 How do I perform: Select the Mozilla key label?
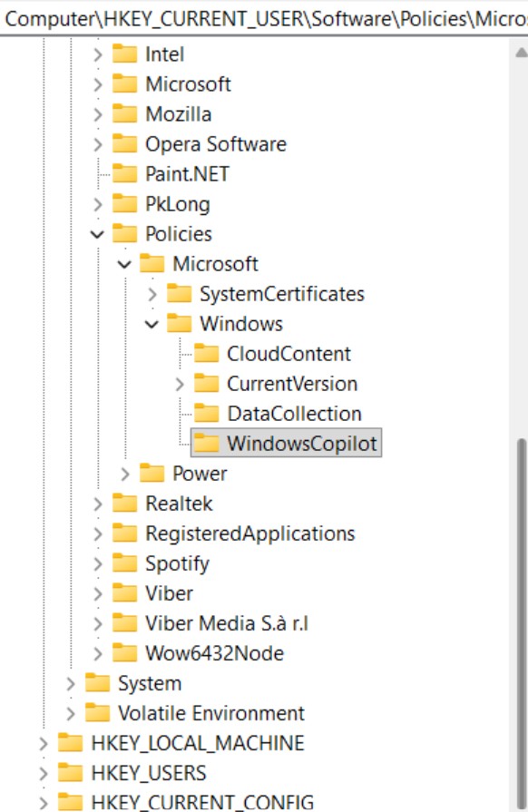click(179, 114)
